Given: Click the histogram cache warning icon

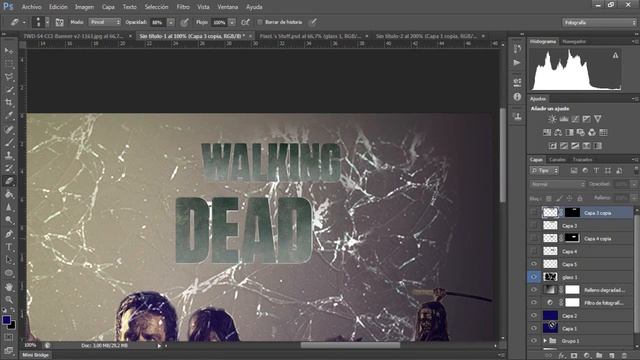Looking at the screenshot, I should pyautogui.click(x=616, y=56).
